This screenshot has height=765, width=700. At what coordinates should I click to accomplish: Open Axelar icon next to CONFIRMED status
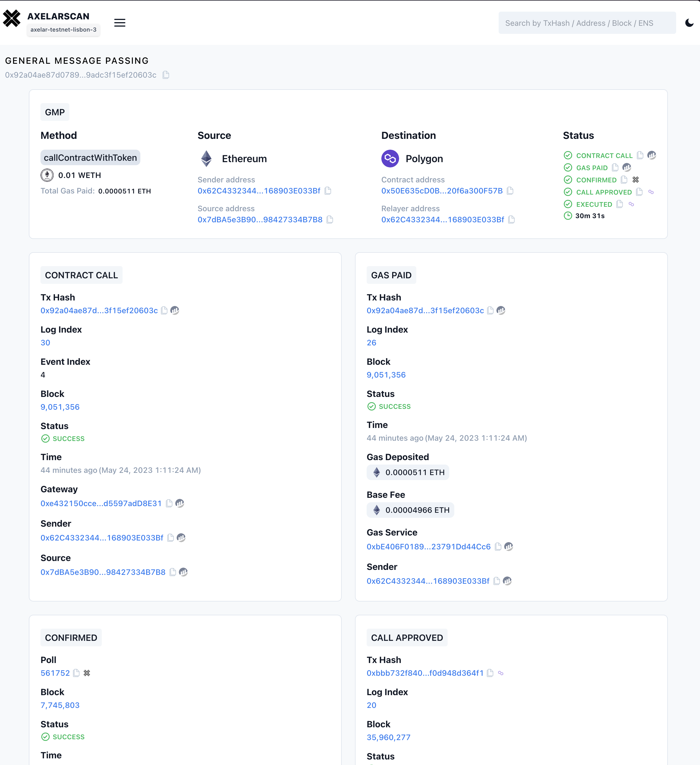pos(635,180)
